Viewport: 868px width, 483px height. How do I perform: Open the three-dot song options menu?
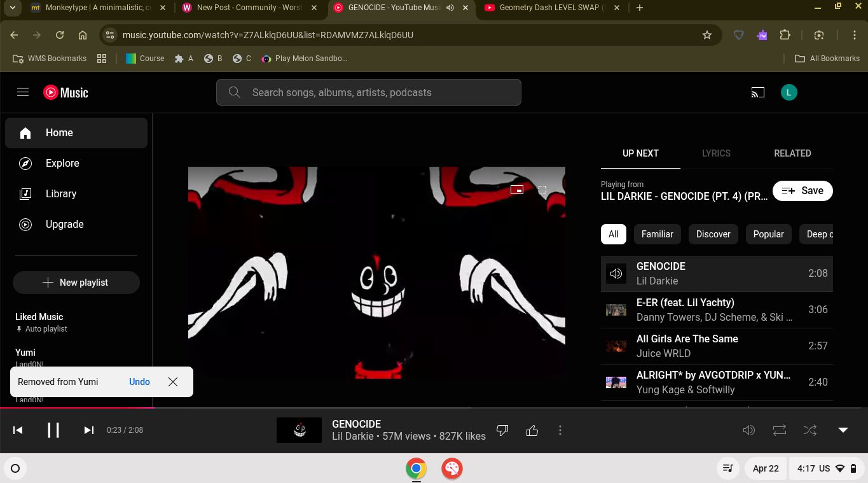[560, 431]
